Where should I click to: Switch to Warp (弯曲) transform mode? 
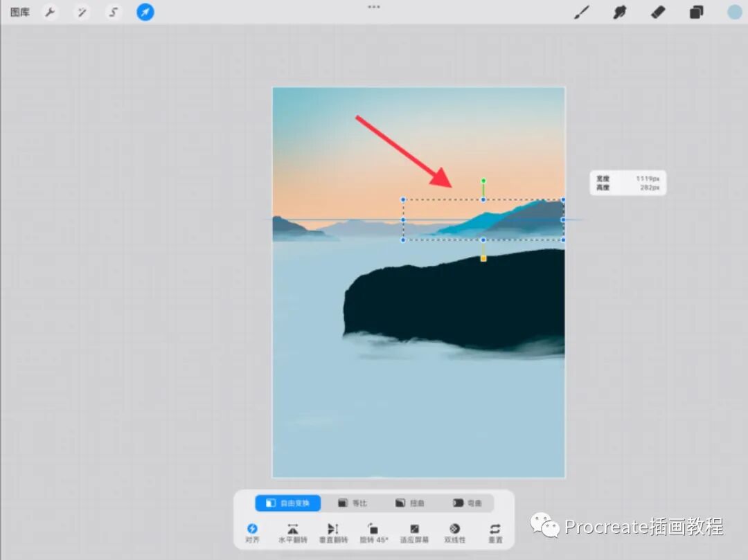pyautogui.click(x=467, y=503)
